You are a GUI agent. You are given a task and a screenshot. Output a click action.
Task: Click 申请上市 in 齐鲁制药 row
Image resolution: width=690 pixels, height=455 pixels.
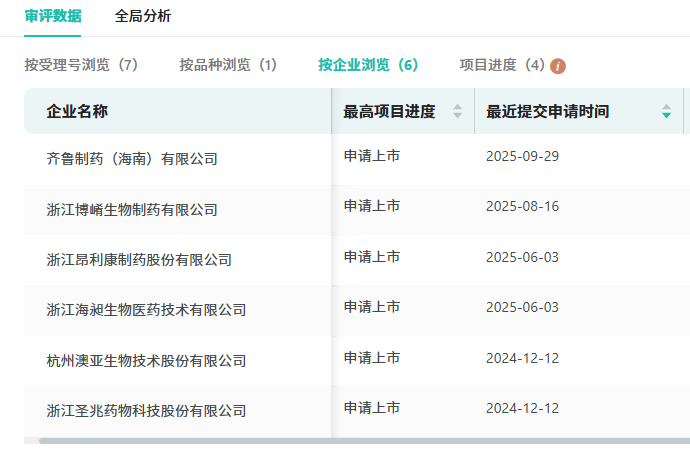tap(372, 156)
